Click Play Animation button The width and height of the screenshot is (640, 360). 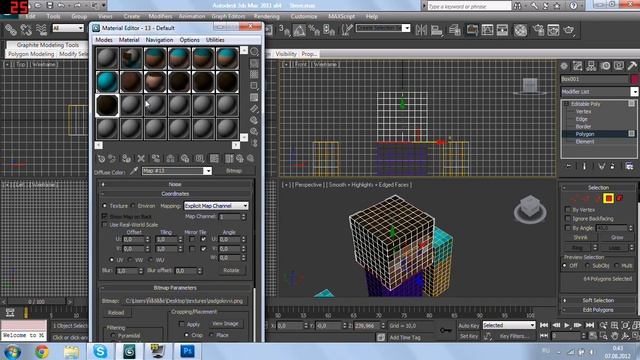point(567,325)
